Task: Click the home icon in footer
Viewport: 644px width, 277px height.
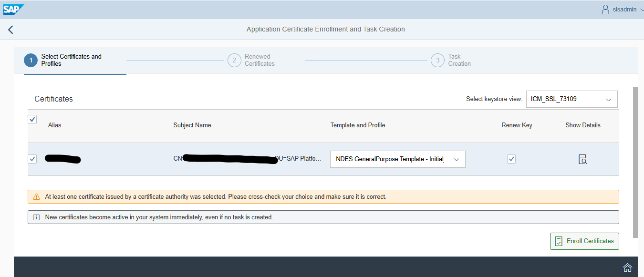Action: coord(627,267)
